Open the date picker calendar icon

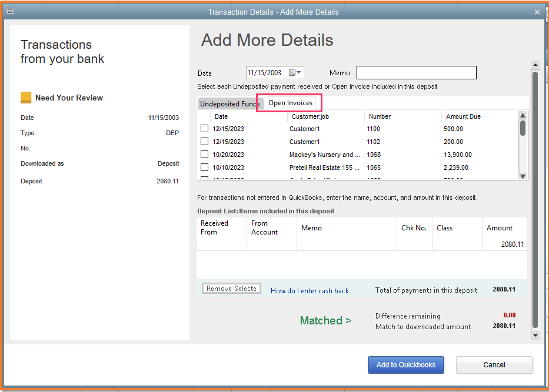[292, 73]
